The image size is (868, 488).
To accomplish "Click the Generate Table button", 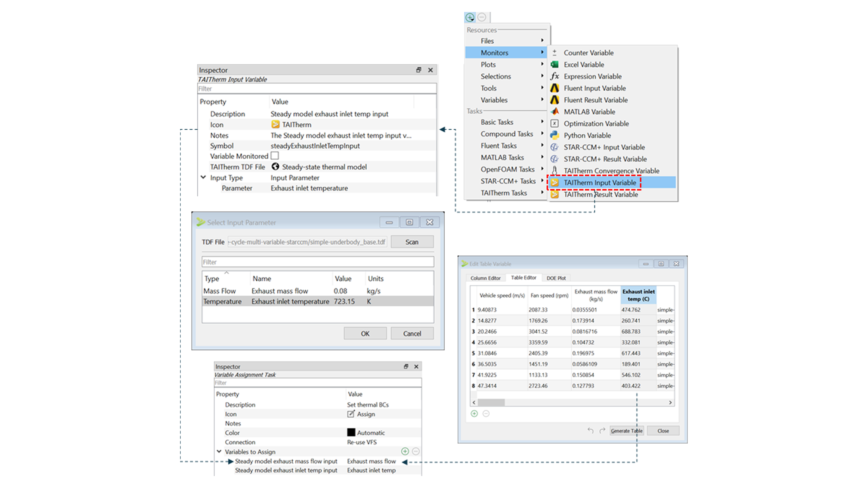I will click(x=626, y=430).
